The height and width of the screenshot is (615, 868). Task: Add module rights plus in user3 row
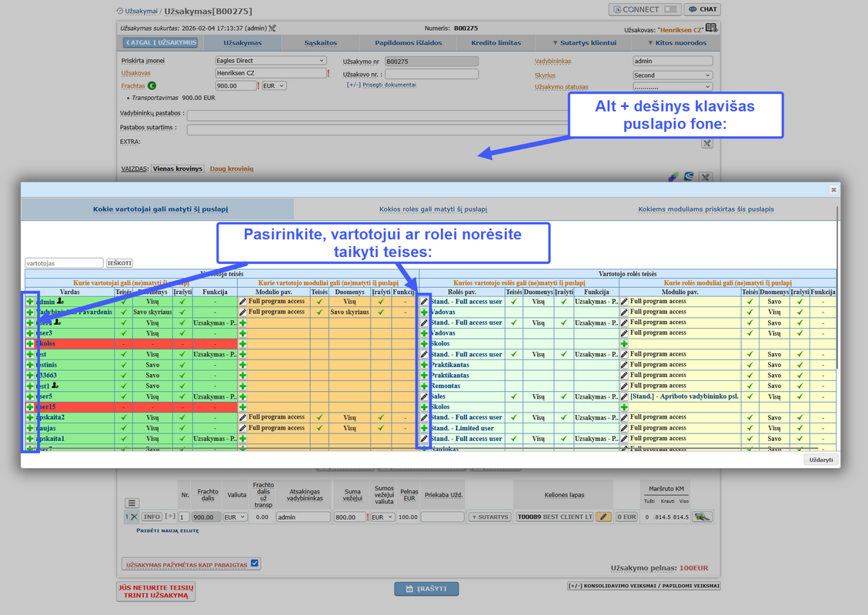242,333
